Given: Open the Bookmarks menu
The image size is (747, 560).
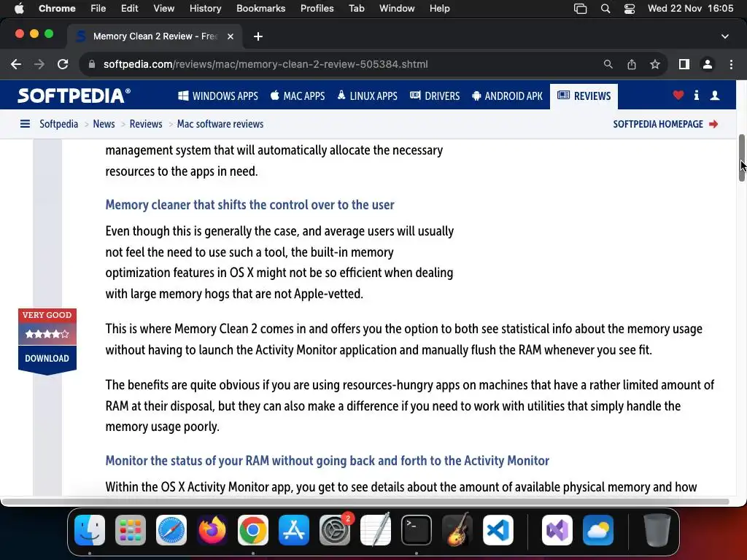Looking at the screenshot, I should (x=260, y=9).
